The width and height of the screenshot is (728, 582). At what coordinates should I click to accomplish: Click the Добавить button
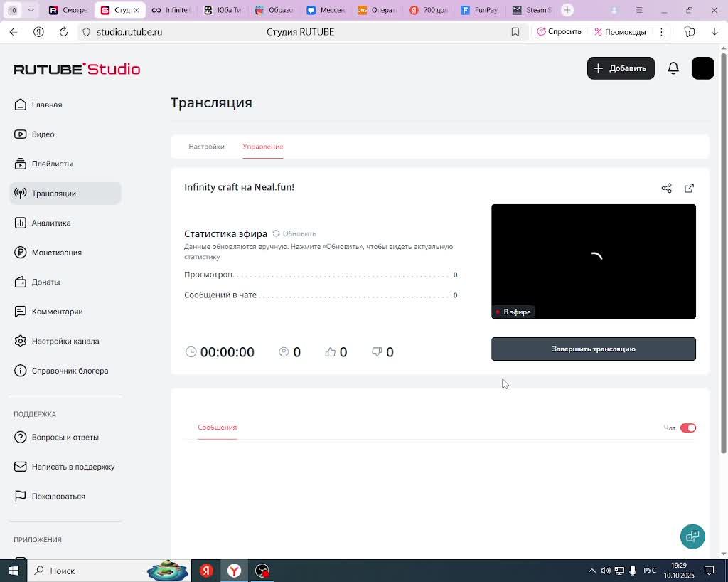click(x=621, y=68)
